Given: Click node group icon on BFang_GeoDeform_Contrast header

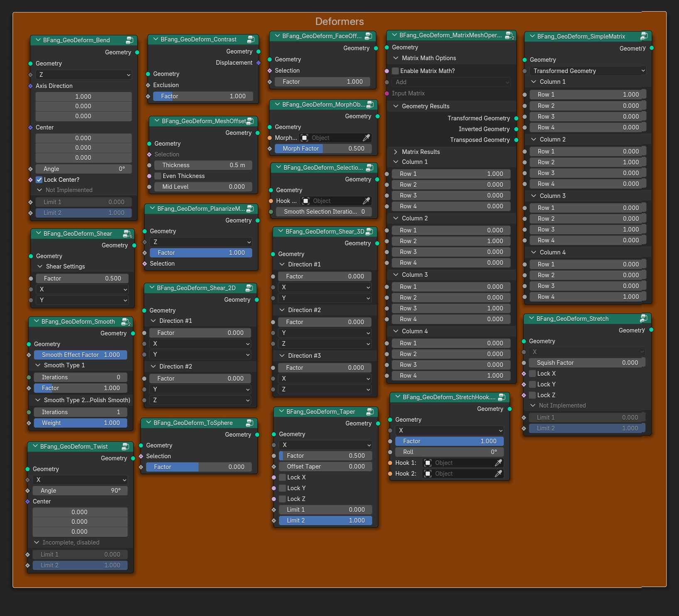Looking at the screenshot, I should 251,39.
